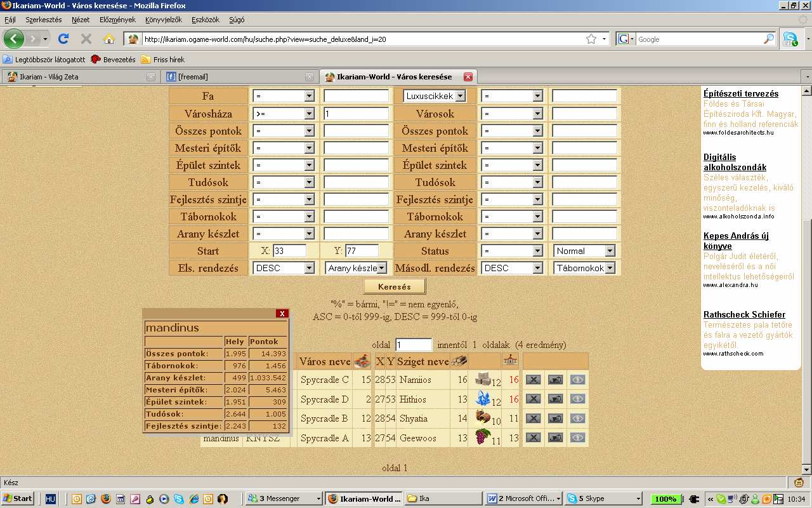Open the Arany készlet sort field dropdown

tap(356, 268)
